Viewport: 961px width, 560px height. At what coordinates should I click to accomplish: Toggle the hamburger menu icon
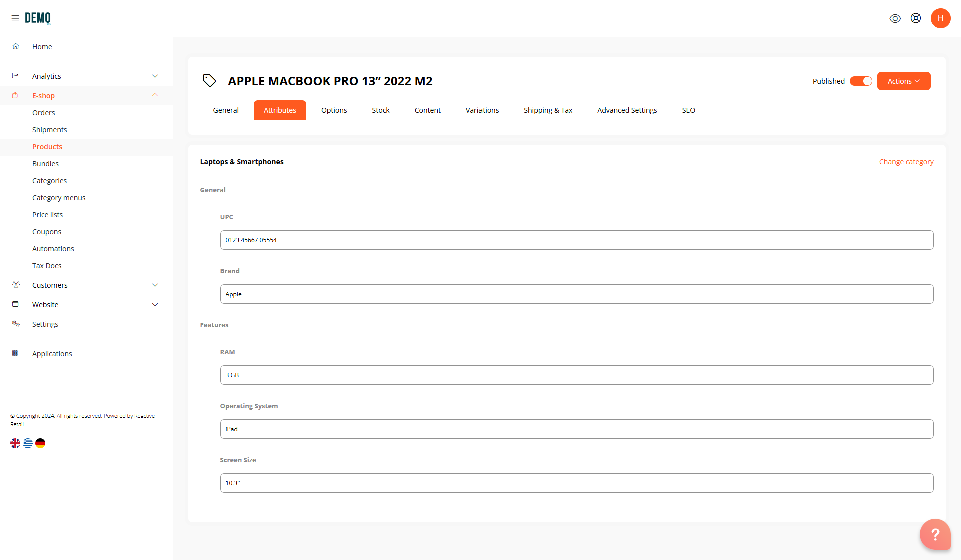15,18
